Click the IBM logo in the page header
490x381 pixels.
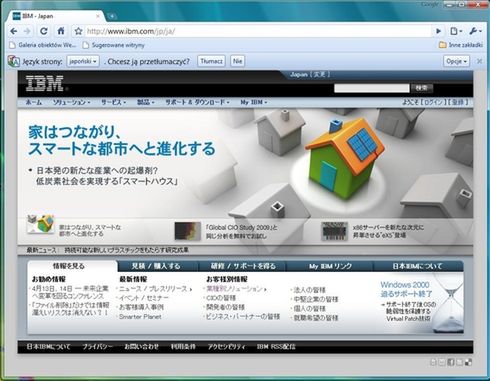(45, 83)
